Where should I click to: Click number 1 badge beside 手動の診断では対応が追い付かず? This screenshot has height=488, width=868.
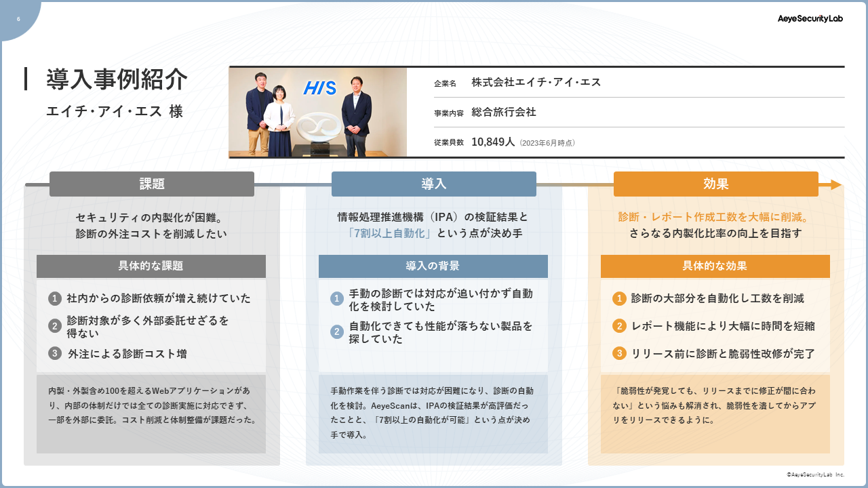click(x=337, y=299)
